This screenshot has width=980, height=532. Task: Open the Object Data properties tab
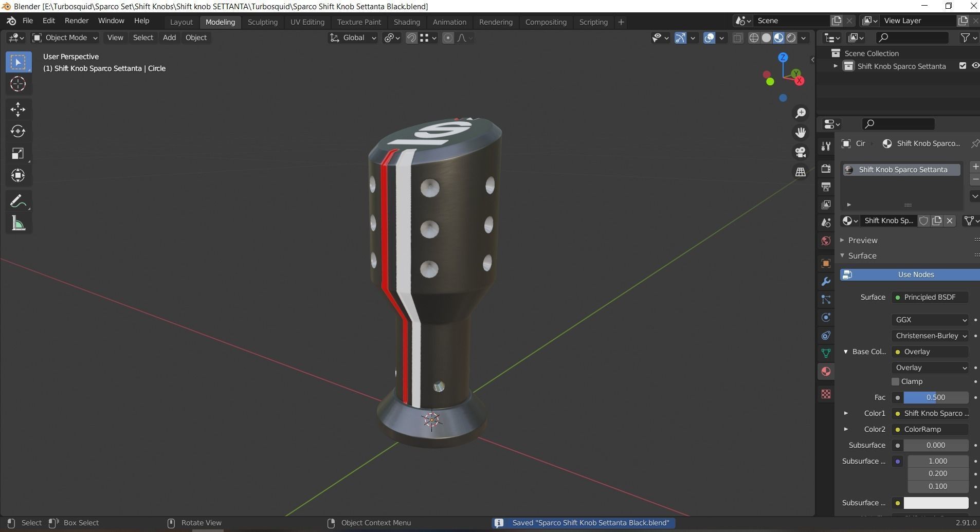tap(826, 353)
